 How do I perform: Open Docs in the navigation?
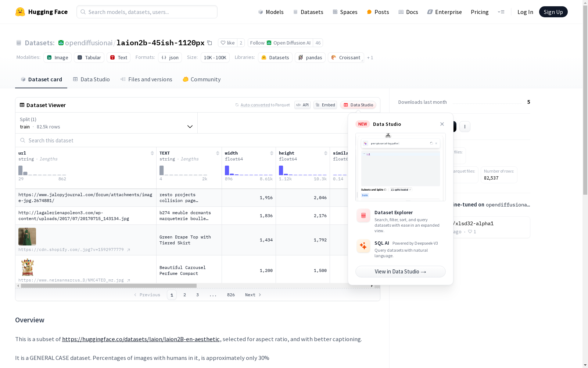[x=408, y=12]
